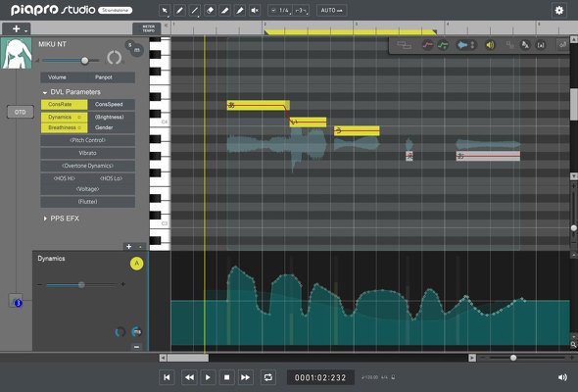
Task: Go to start of the song
Action: tap(167, 377)
